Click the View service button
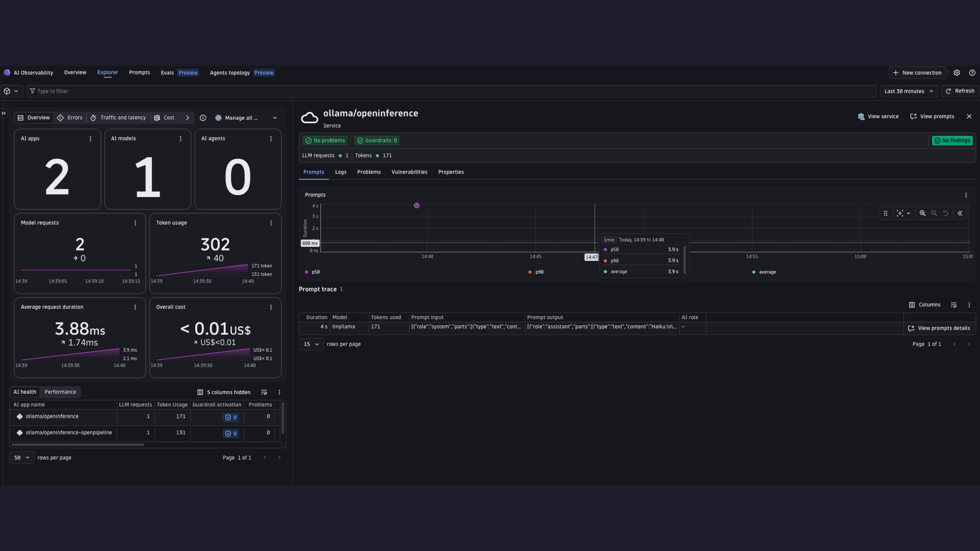980x551 pixels. (878, 116)
